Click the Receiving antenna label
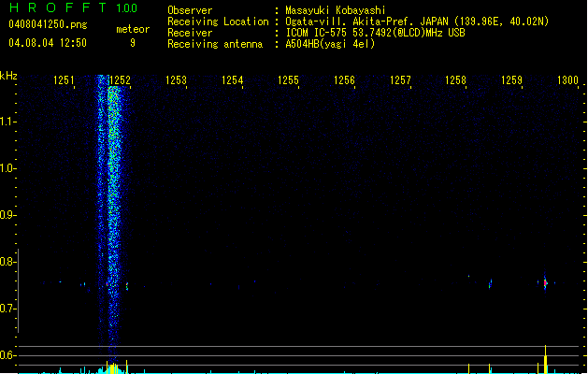This screenshot has width=588, height=374. [215, 44]
